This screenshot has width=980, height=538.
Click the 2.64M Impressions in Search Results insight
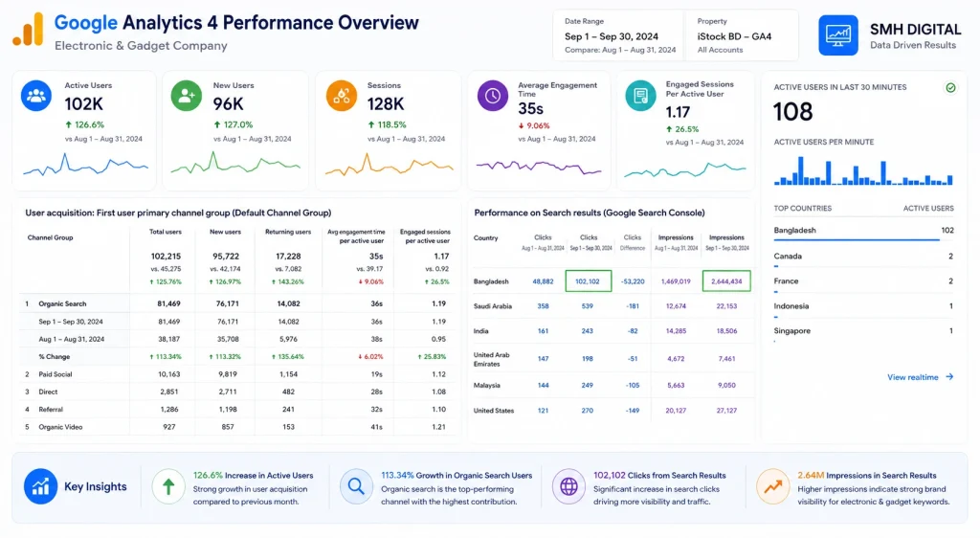pos(867,475)
